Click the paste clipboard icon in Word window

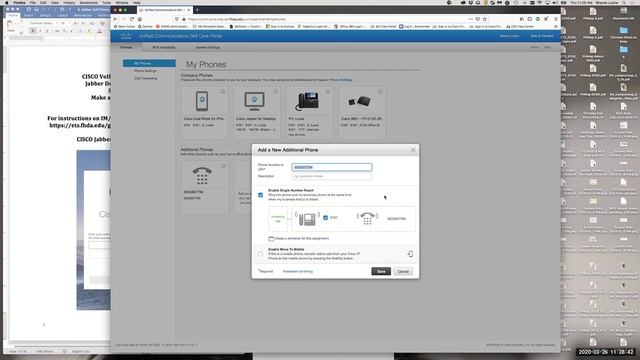tap(11, 24)
